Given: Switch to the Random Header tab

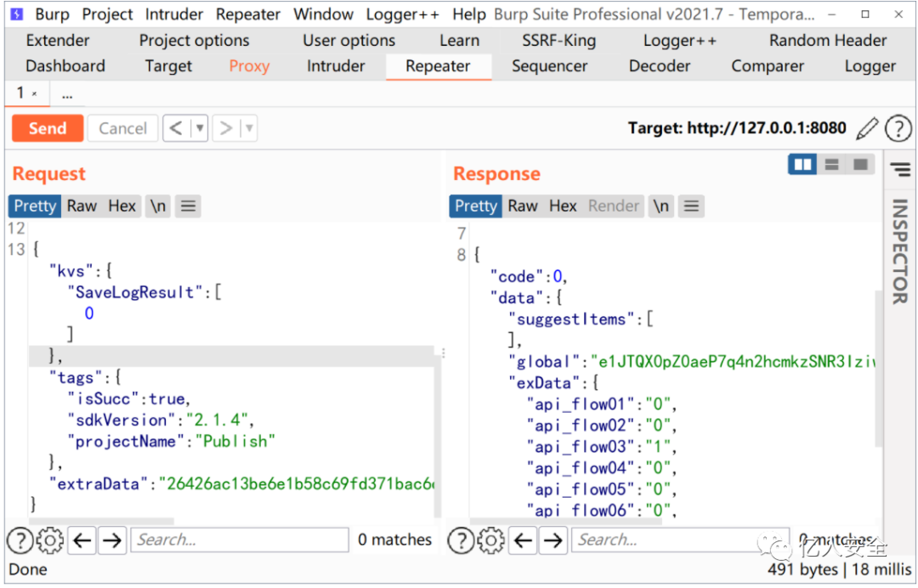Looking at the screenshot, I should coord(828,41).
